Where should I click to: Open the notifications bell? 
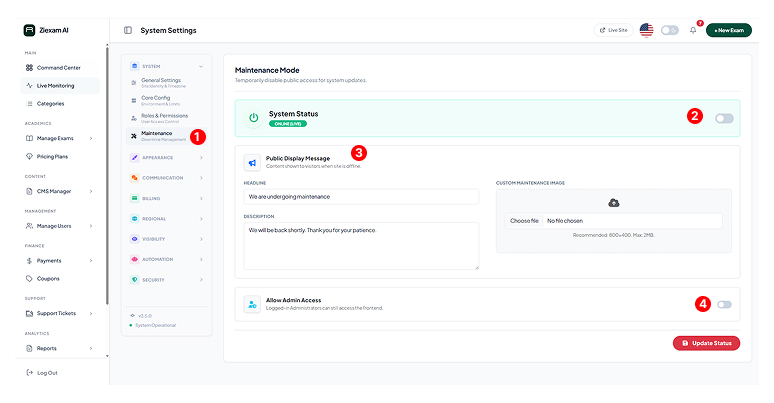(x=693, y=30)
